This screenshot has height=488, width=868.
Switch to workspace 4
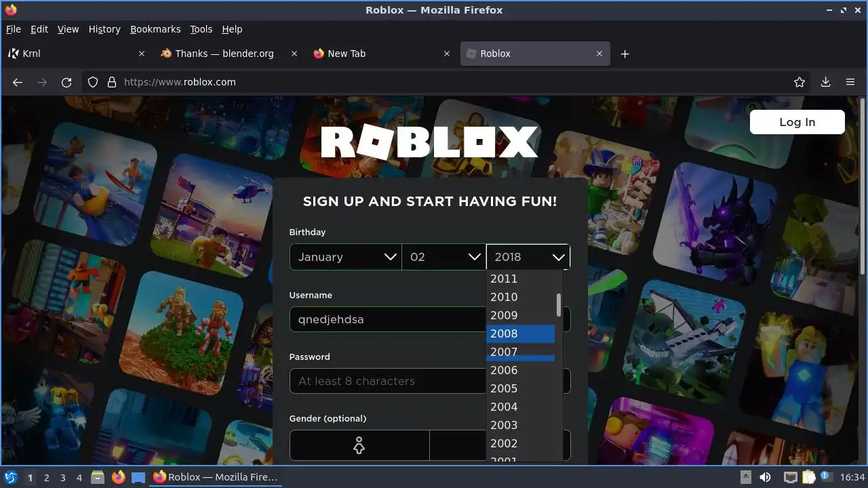[79, 478]
